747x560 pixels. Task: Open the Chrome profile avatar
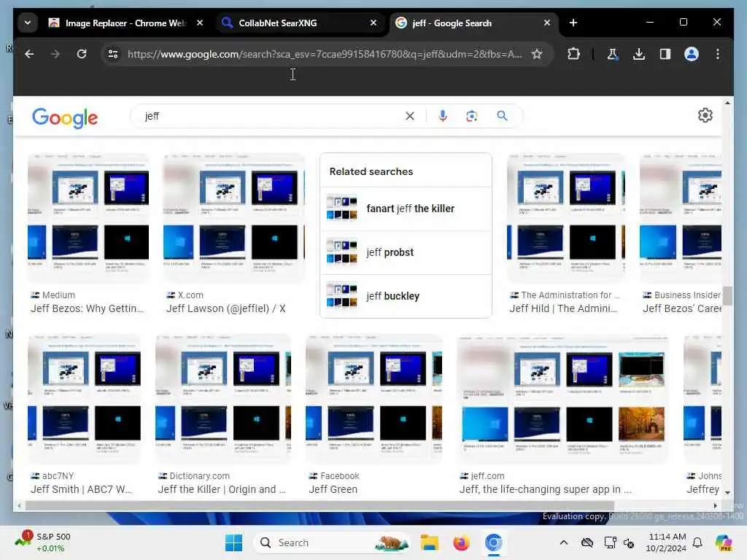(x=692, y=54)
